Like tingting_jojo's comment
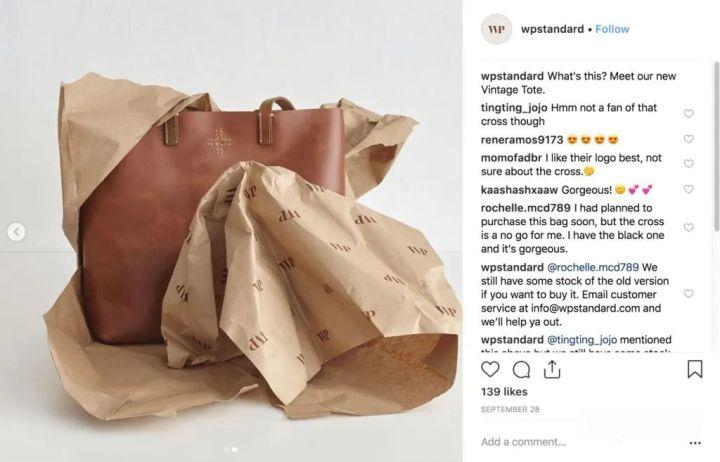The image size is (720, 462). (688, 114)
